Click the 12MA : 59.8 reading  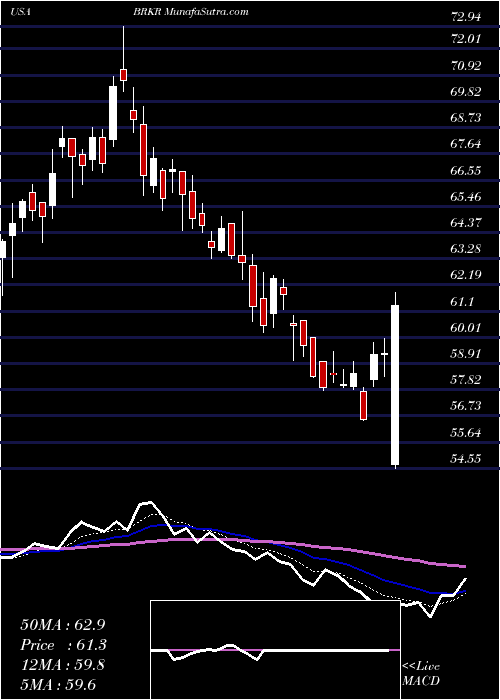pos(63,665)
